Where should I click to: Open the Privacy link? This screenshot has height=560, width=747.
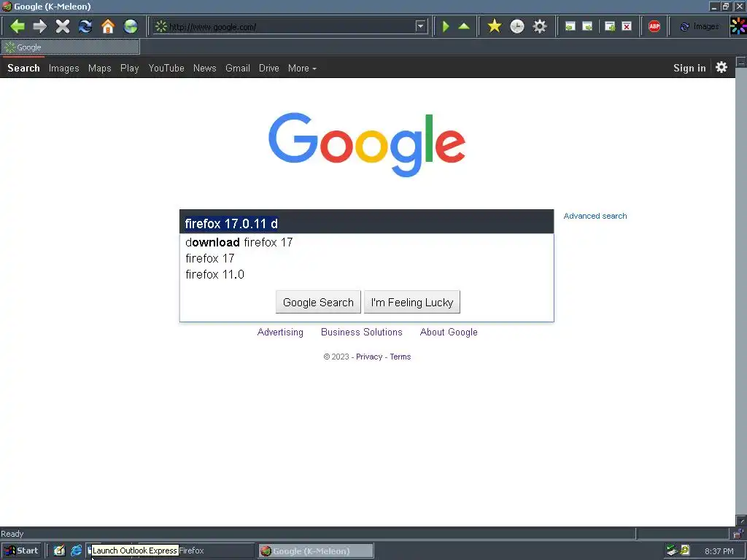[x=369, y=357]
